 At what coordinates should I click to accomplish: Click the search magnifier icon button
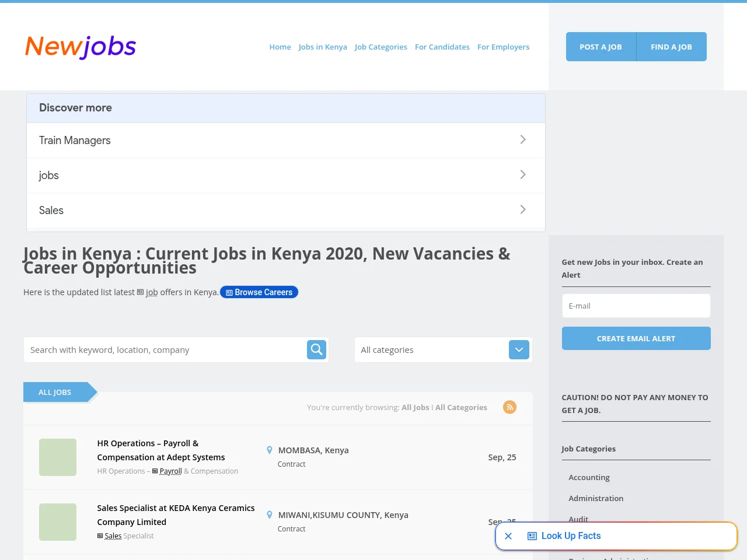[316, 349]
